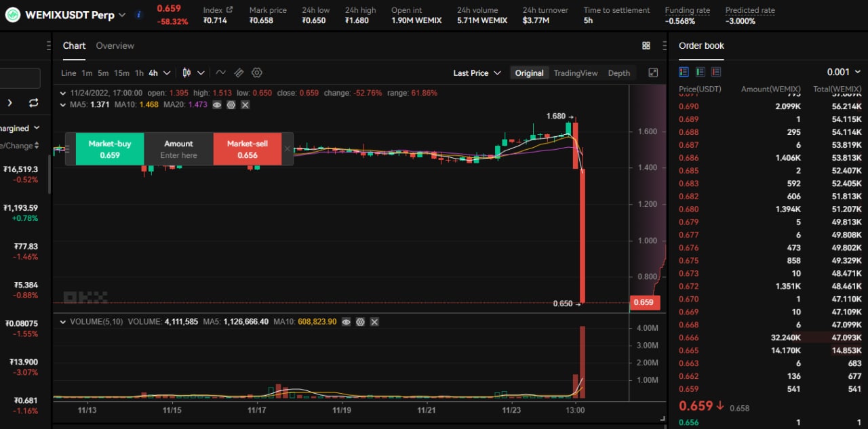Set chart interval to 5m
Viewport: 868px width, 429px height.
(x=103, y=73)
